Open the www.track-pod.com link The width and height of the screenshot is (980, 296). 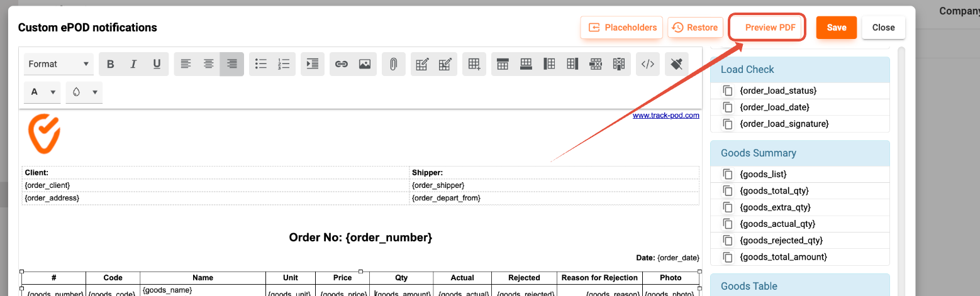[666, 116]
